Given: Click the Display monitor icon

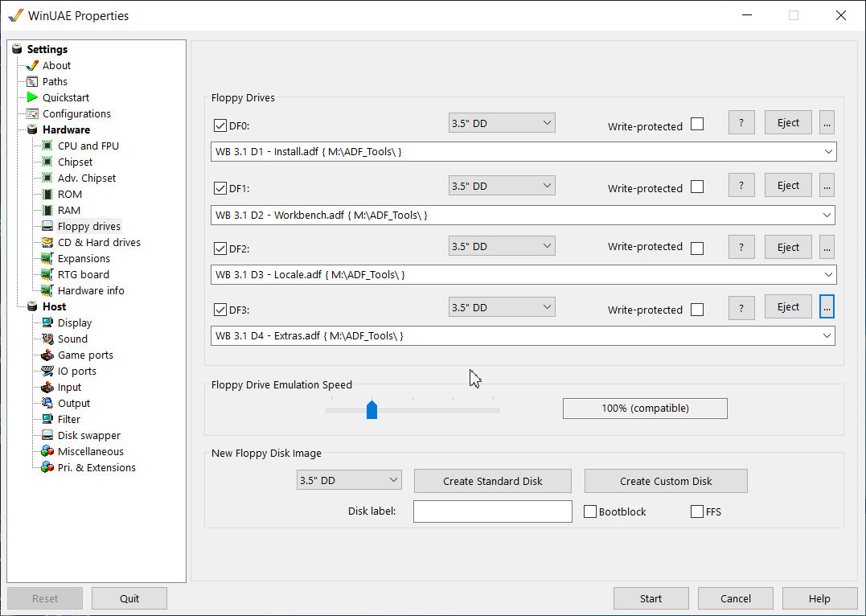Looking at the screenshot, I should 47,322.
